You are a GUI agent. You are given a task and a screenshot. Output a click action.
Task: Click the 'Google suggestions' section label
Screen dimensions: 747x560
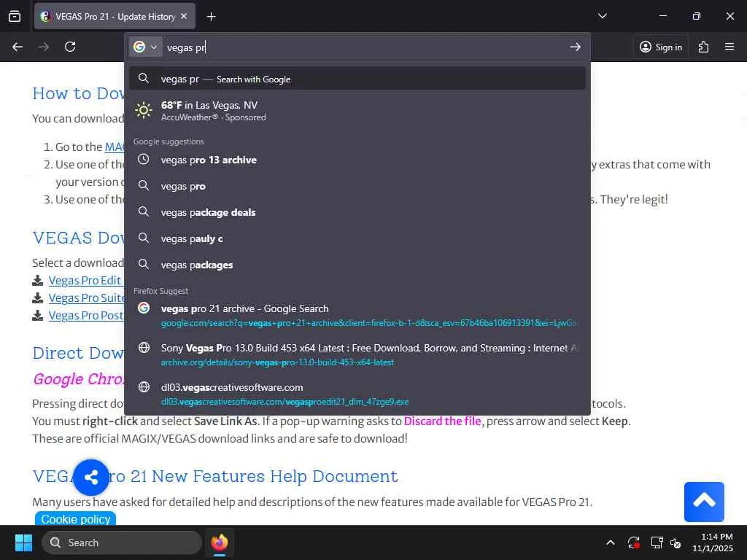pyautogui.click(x=169, y=141)
